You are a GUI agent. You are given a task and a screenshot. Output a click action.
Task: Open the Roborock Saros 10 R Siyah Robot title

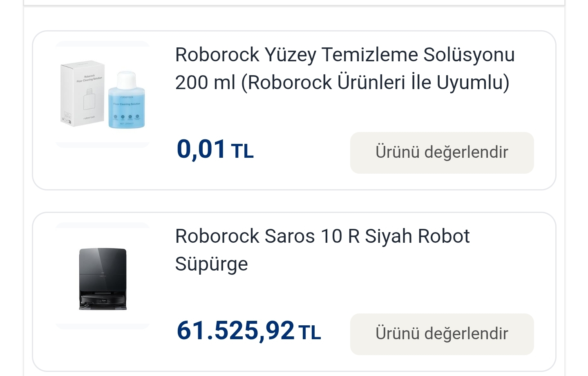click(322, 236)
